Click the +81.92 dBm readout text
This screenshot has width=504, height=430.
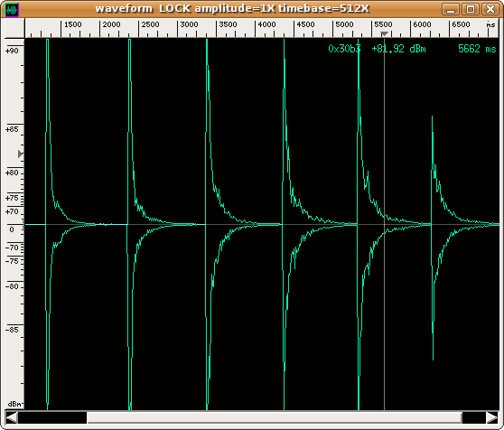click(x=398, y=49)
